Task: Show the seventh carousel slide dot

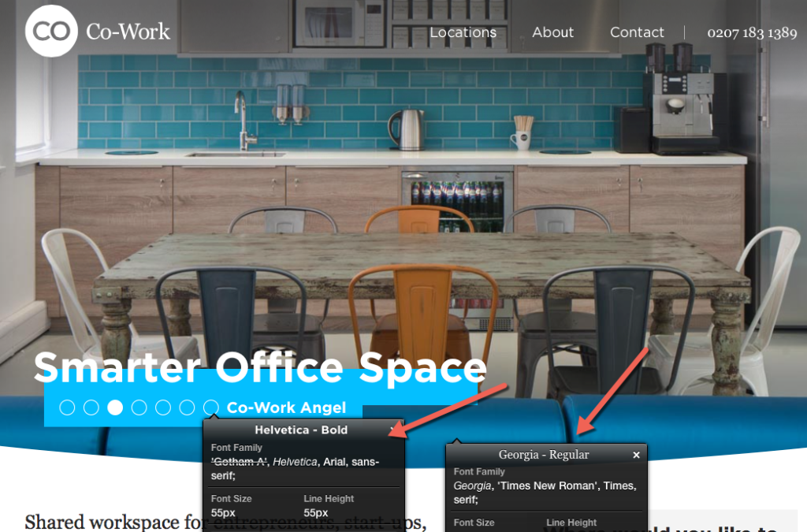Action: coord(210,407)
